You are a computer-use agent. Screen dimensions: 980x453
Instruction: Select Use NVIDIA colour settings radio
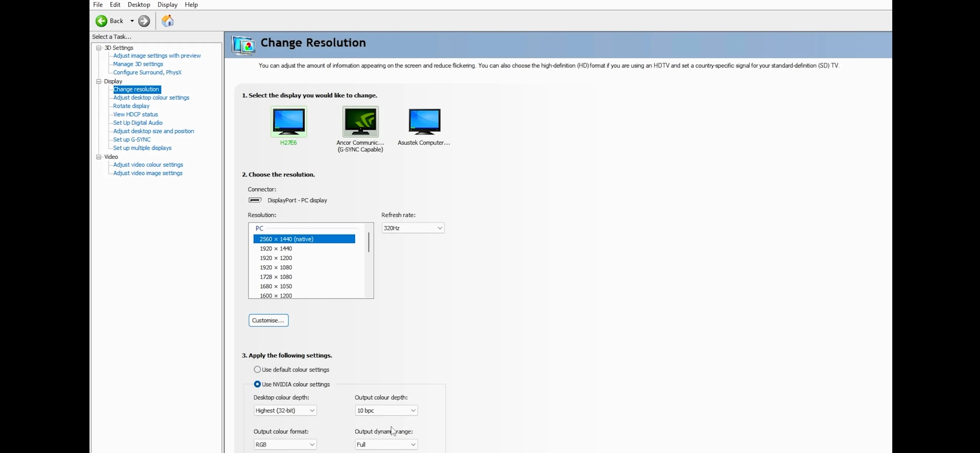pyautogui.click(x=258, y=384)
